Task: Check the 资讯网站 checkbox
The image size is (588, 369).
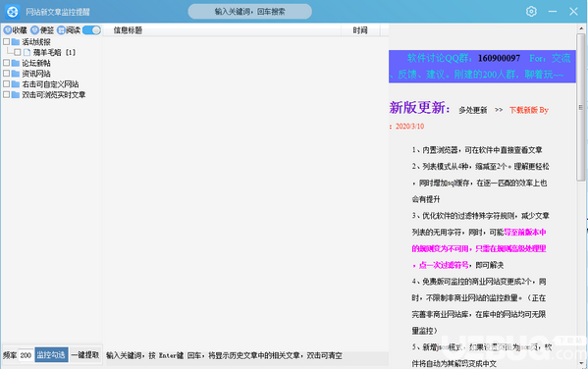Action: pyautogui.click(x=6, y=74)
